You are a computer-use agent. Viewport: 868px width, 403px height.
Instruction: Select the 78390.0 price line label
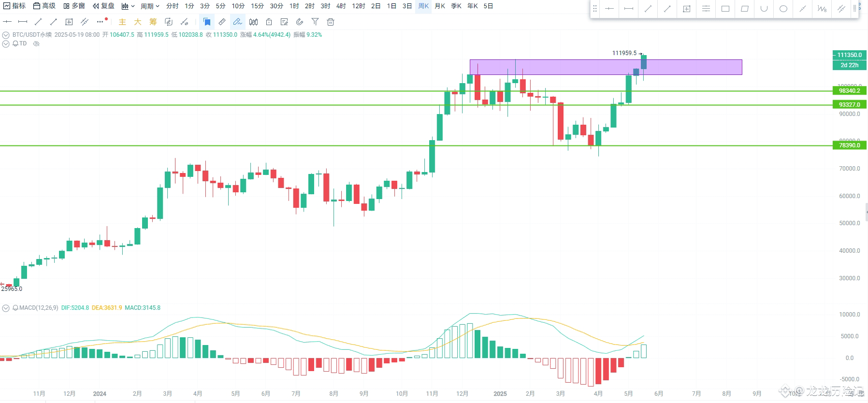click(x=849, y=145)
